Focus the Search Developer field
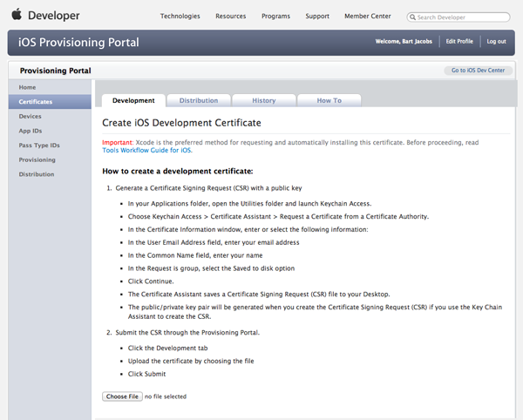This screenshot has width=523, height=420. pos(458,17)
